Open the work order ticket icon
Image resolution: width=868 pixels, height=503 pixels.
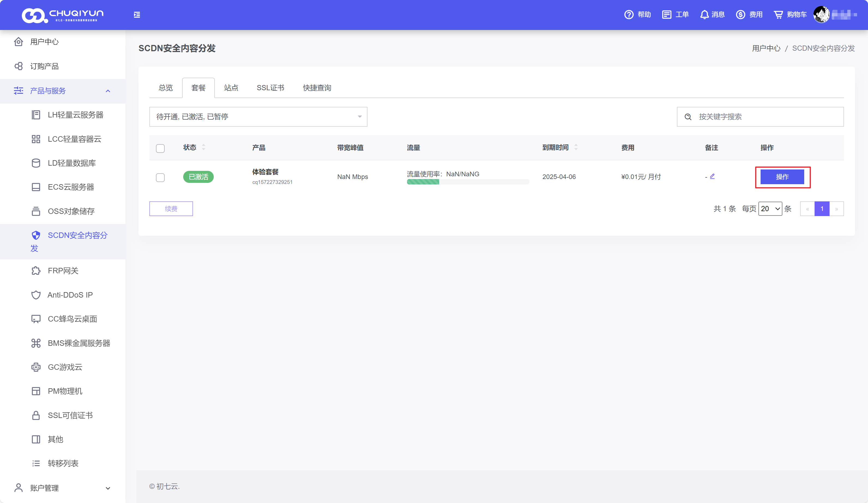pyautogui.click(x=667, y=14)
